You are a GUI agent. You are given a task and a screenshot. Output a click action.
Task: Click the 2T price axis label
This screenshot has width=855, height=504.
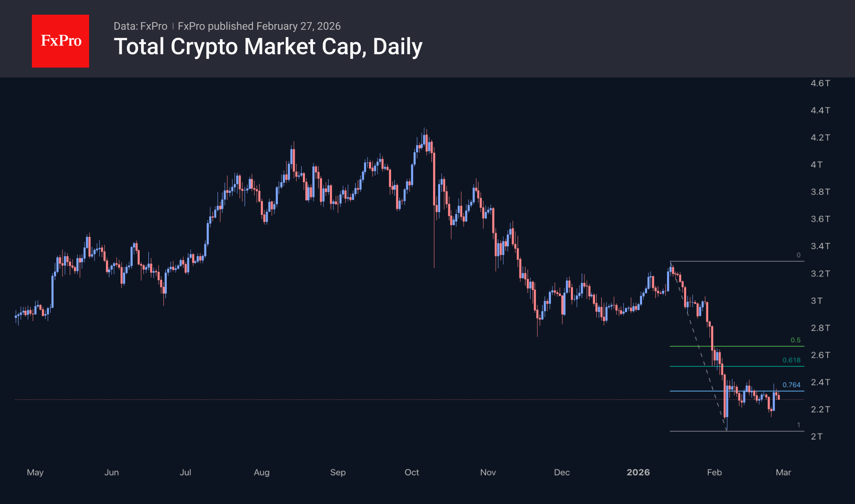pos(816,437)
